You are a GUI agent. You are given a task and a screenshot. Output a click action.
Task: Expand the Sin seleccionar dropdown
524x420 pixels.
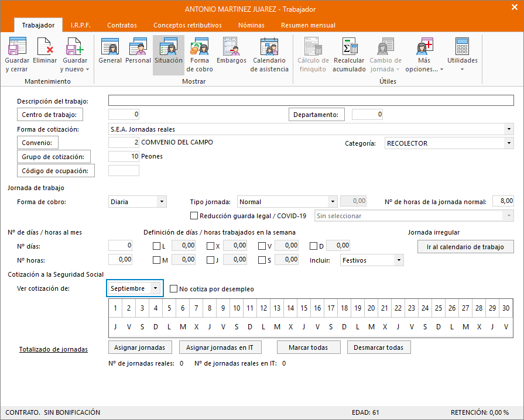pos(509,216)
